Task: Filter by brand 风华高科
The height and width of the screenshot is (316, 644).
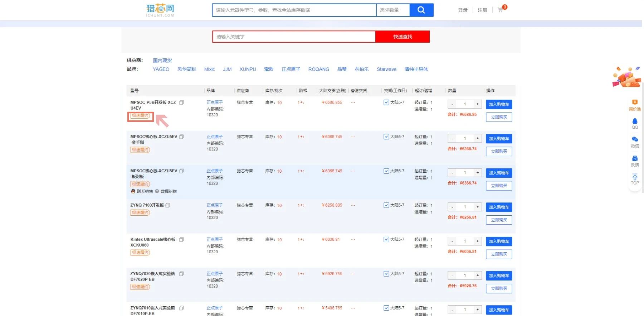Action: [x=187, y=69]
